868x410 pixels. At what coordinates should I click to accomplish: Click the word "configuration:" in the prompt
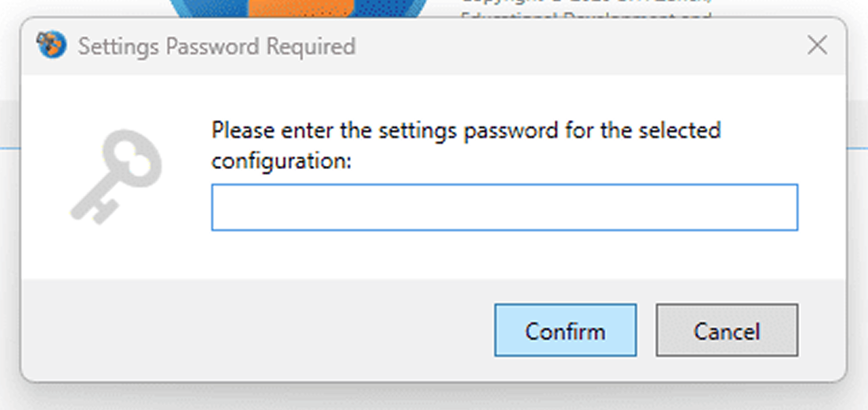click(x=281, y=160)
